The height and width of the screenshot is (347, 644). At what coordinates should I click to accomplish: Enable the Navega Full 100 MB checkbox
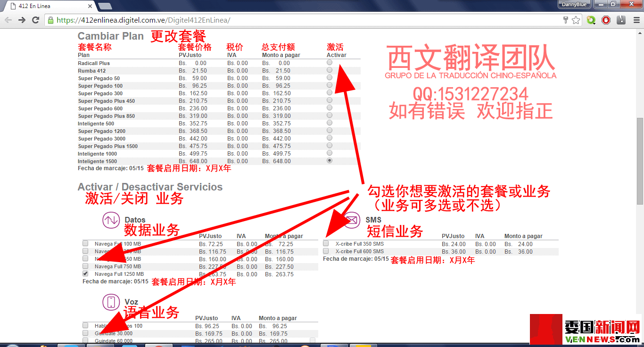click(85, 244)
